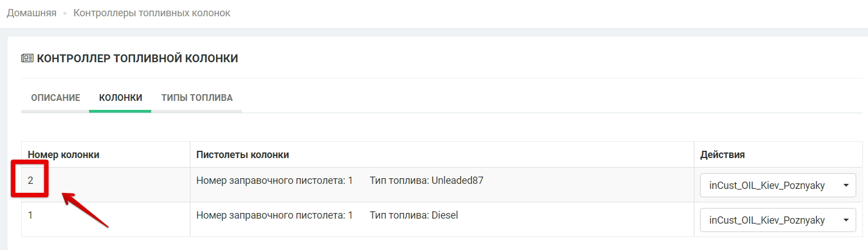Expand the dropdown for column 1

(x=777, y=220)
